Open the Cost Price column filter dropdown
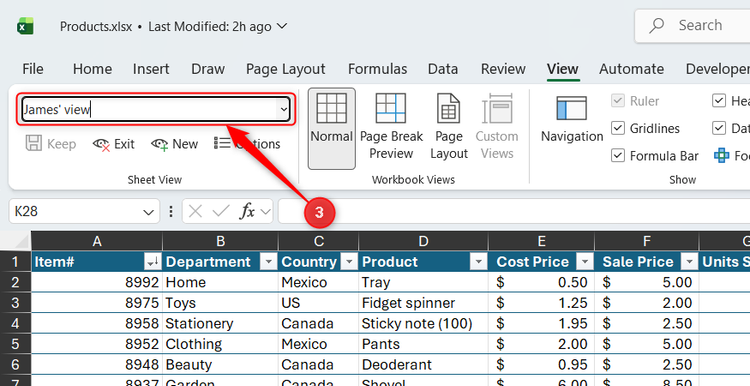750x386 pixels. [584, 262]
